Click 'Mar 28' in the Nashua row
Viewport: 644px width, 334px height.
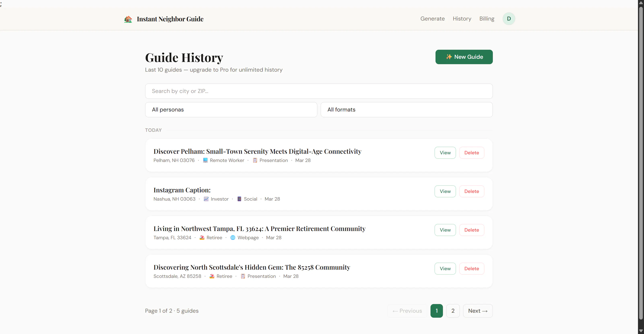tap(272, 199)
